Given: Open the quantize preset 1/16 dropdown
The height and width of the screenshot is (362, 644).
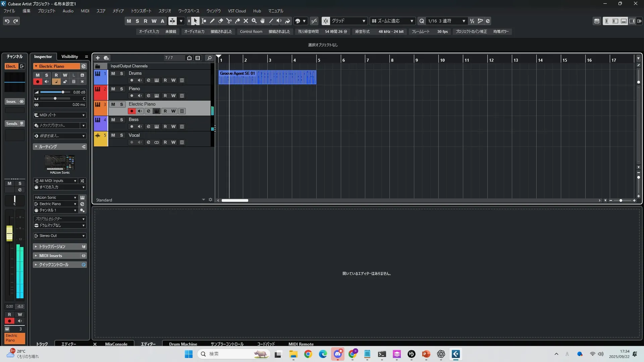Looking at the screenshot, I should tap(464, 21).
